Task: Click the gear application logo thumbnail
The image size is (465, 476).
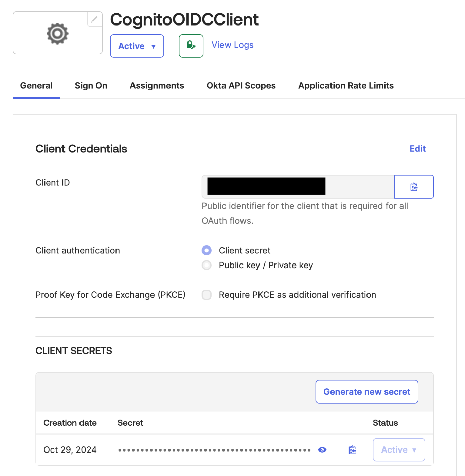Action: click(57, 33)
